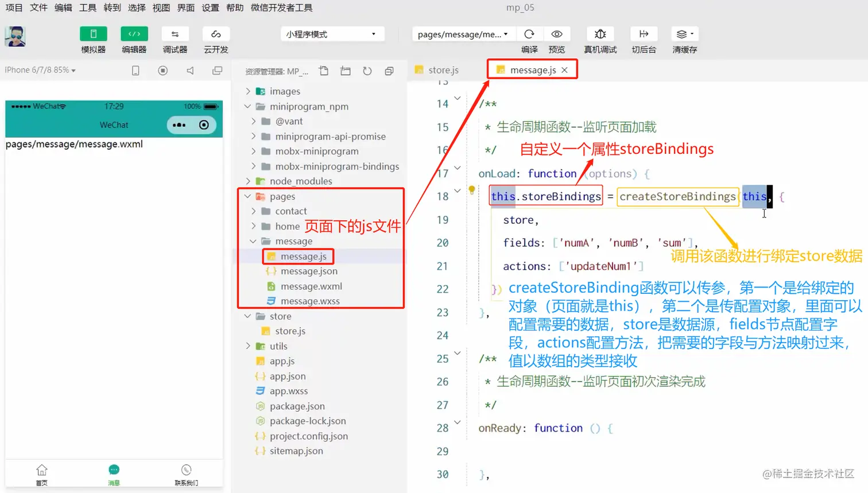Image resolution: width=868 pixels, height=493 pixels.
Task: Open the 设置 menu
Action: pyautogui.click(x=211, y=7)
